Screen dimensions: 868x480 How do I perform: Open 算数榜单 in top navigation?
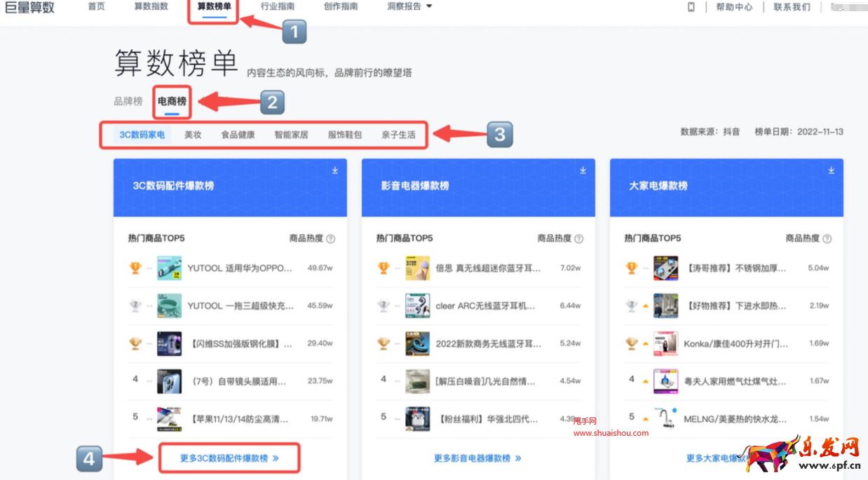(x=215, y=6)
